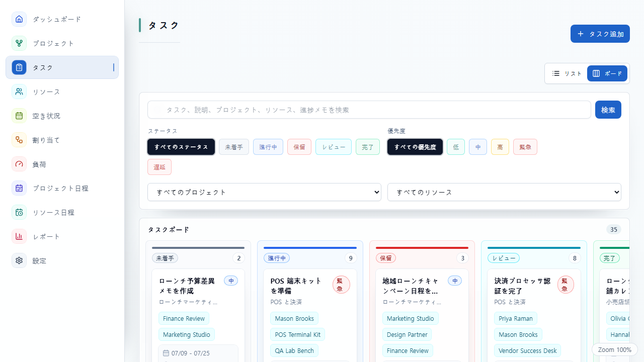This screenshot has height=362, width=644.
Task: Open 割り当て menu item
Action: click(x=62, y=140)
